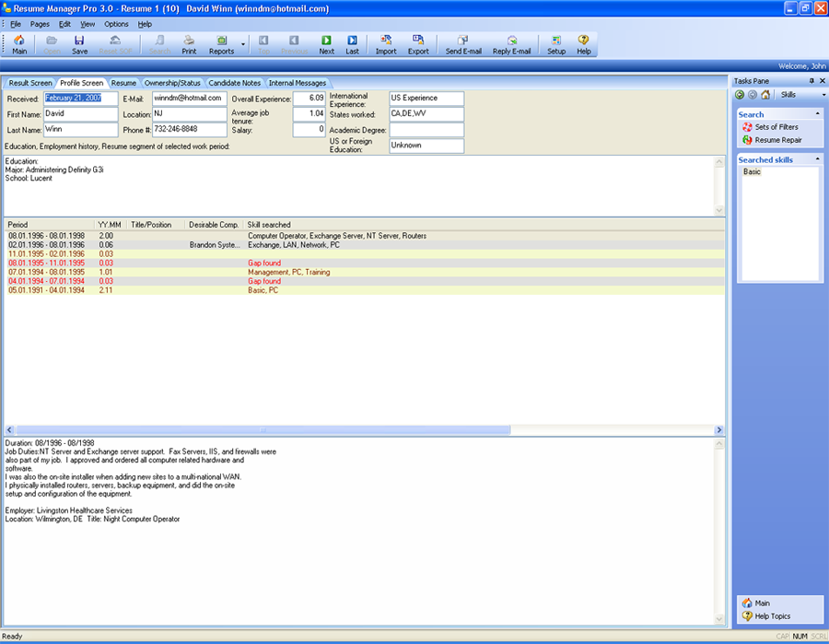Click the Import toolbar icon
The image size is (829, 644).
click(x=386, y=44)
